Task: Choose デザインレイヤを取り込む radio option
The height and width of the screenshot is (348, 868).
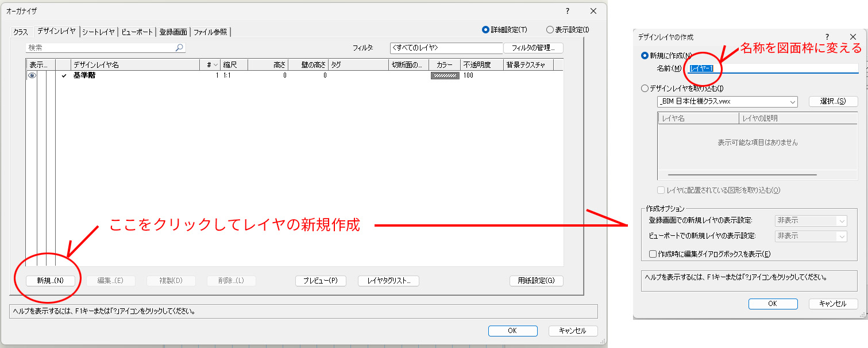Action: 644,89
